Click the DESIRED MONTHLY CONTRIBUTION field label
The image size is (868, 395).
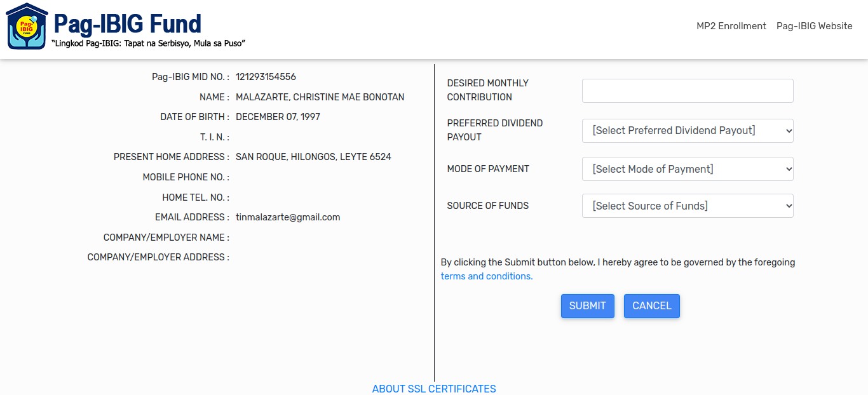pyautogui.click(x=487, y=90)
